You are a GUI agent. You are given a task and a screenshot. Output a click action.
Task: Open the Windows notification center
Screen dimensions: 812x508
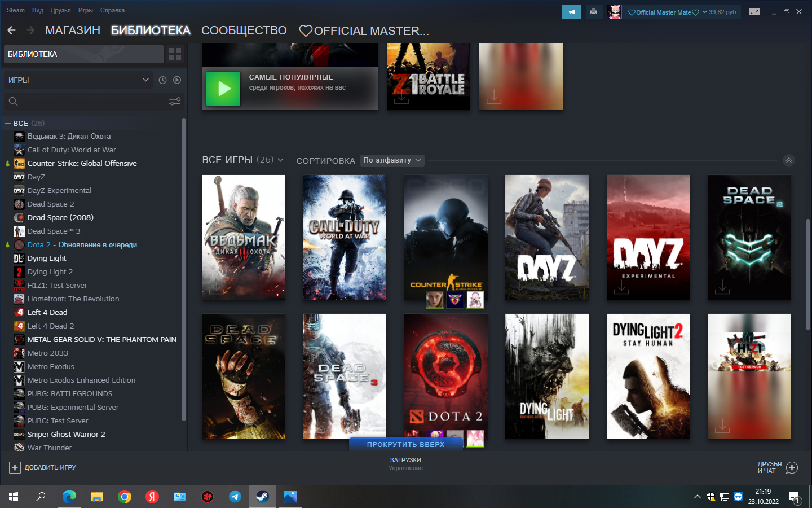coord(794,497)
